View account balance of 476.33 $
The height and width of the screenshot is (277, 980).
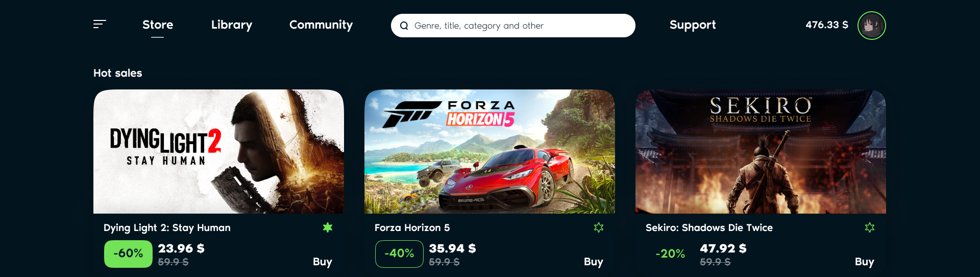(826, 25)
